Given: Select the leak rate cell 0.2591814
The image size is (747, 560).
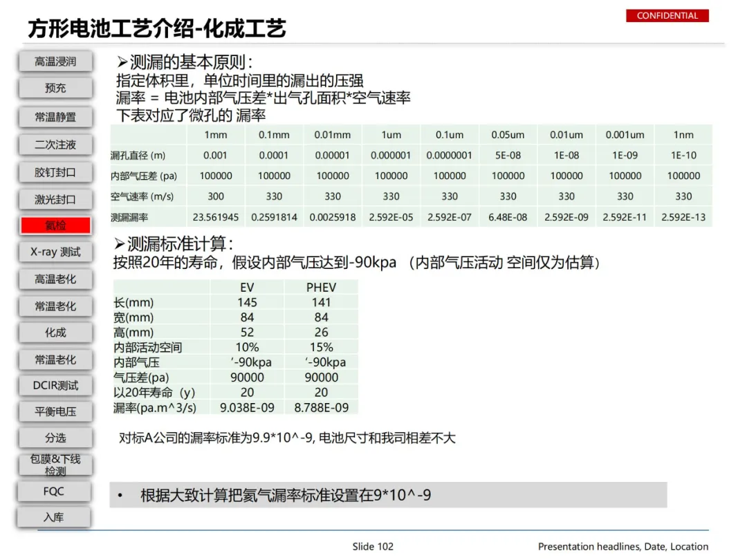Looking at the screenshot, I should pos(274,217).
